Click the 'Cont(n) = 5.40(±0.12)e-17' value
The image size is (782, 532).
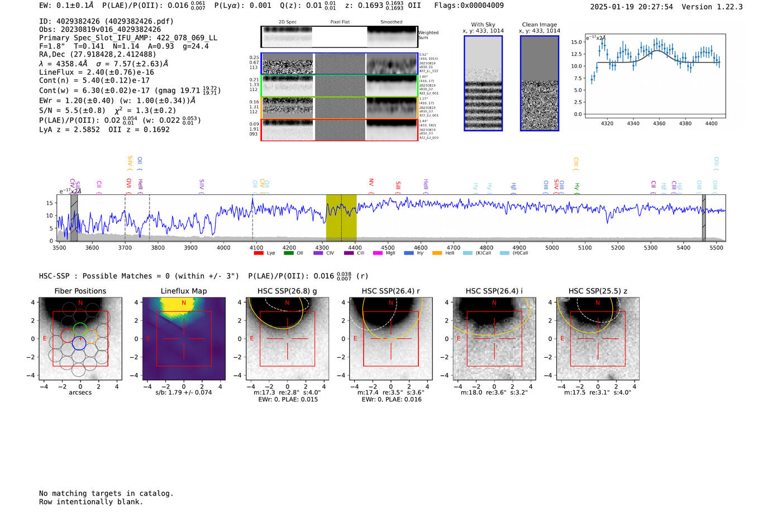(94, 80)
